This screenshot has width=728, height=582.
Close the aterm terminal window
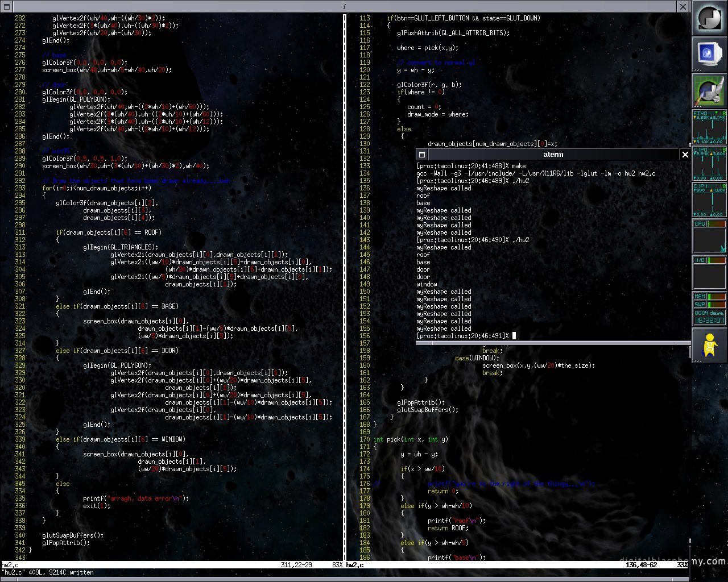(685, 155)
